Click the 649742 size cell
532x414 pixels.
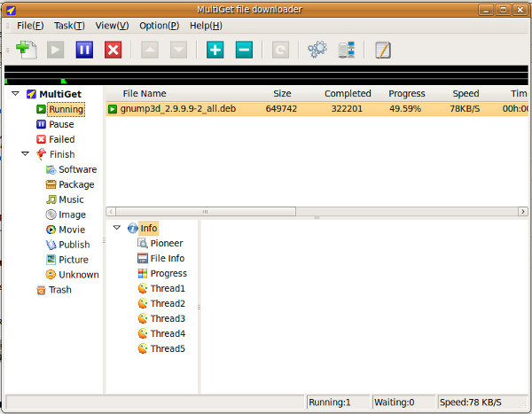tap(281, 109)
